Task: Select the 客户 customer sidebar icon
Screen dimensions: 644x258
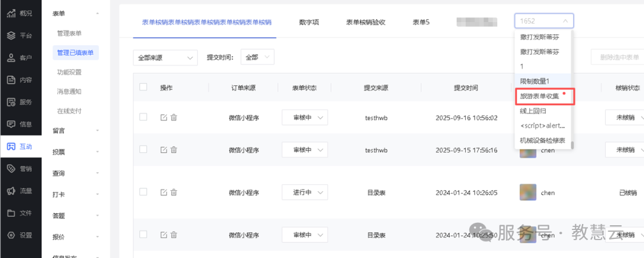Action: pyautogui.click(x=12, y=58)
